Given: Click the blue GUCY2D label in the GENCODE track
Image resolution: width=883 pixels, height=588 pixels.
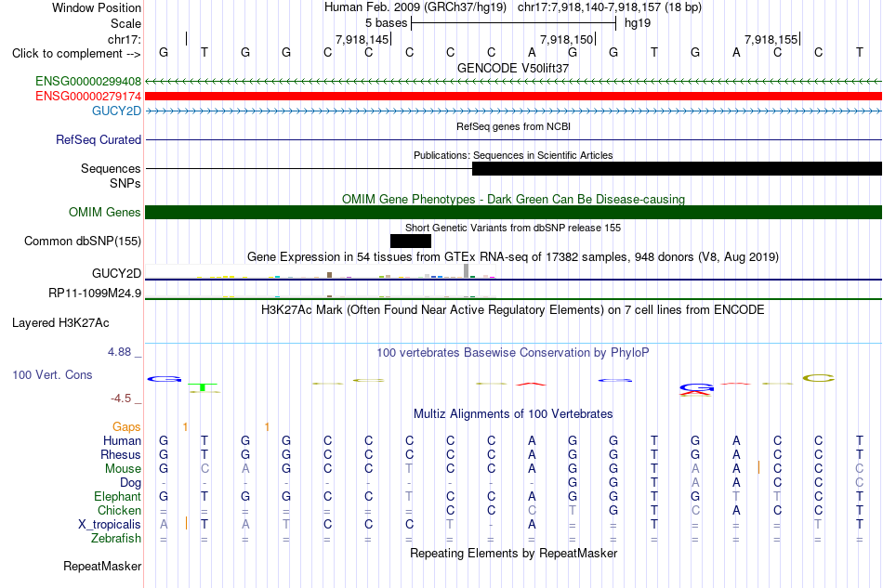Looking at the screenshot, I should (116, 111).
